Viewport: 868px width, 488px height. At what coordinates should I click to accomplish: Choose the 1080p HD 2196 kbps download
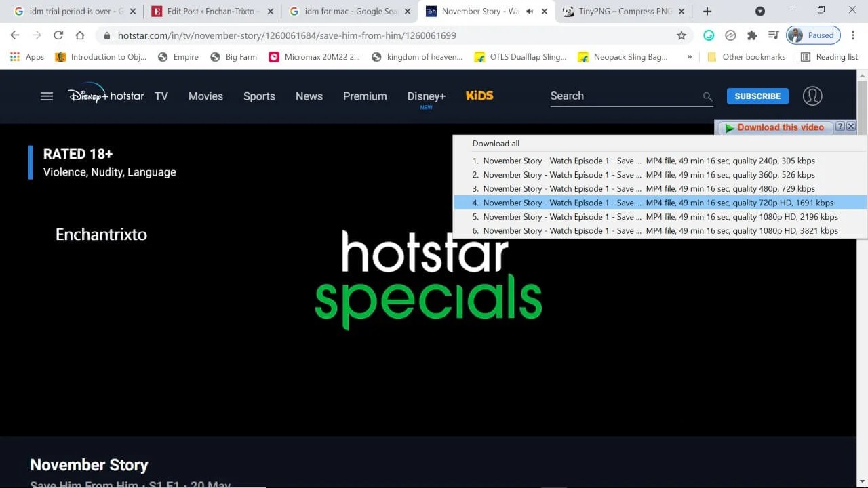click(660, 217)
